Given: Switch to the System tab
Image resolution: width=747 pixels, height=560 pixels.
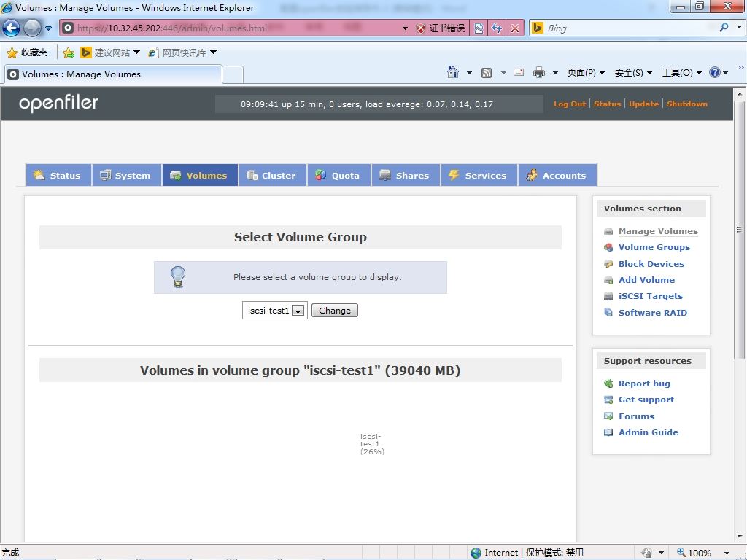Looking at the screenshot, I should click(x=126, y=175).
